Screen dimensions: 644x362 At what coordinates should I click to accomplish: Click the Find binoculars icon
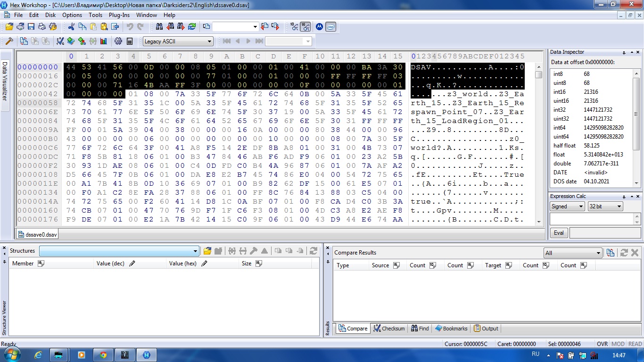point(159,27)
